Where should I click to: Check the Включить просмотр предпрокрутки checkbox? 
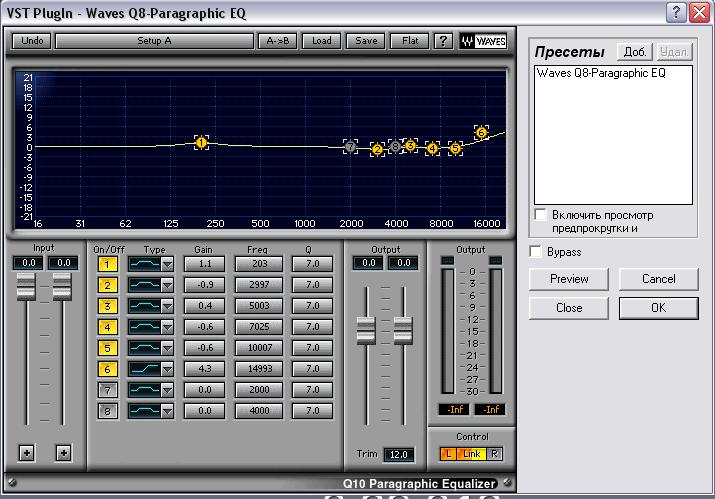[x=540, y=215]
